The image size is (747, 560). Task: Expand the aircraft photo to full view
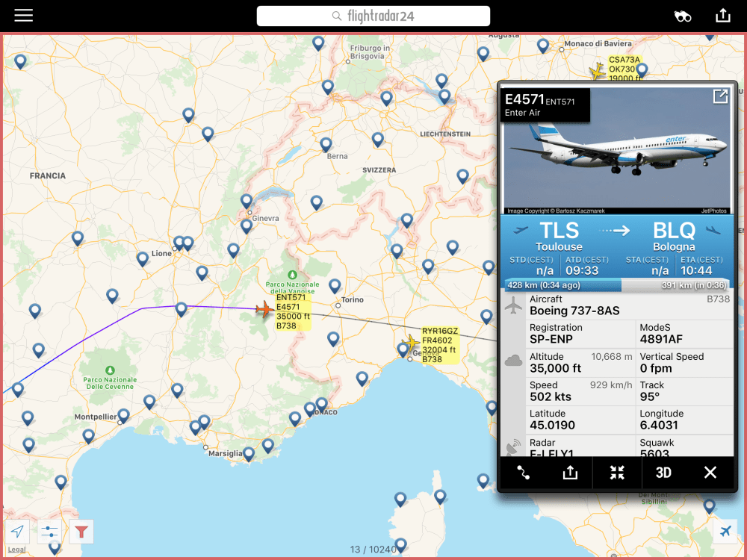[720, 96]
